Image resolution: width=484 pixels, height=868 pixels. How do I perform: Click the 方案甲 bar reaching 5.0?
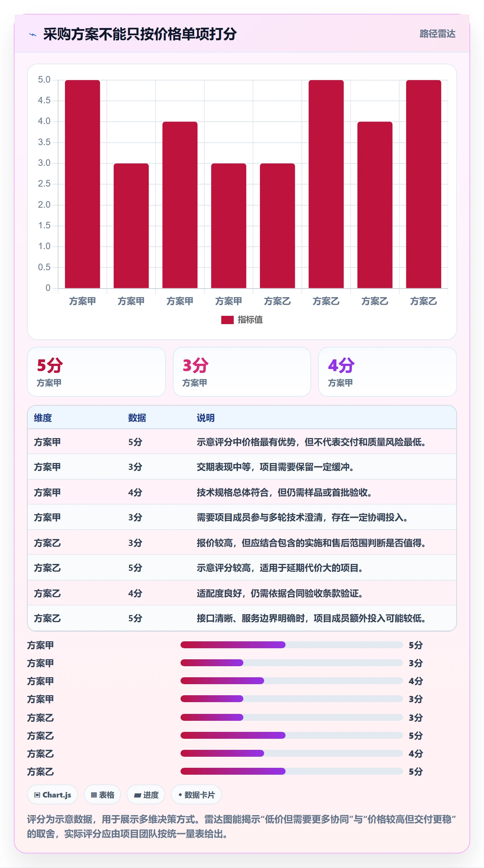coord(83,184)
